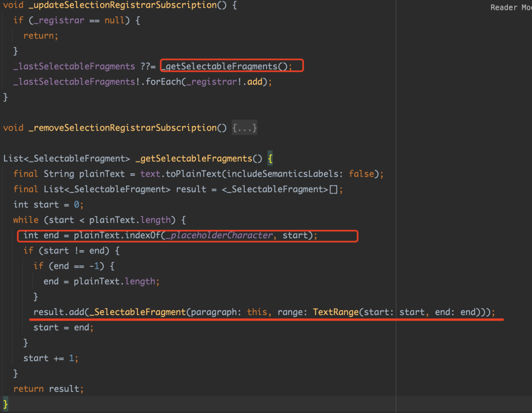Click _removeSelectionRegistrarSubscription method name

coord(123,128)
